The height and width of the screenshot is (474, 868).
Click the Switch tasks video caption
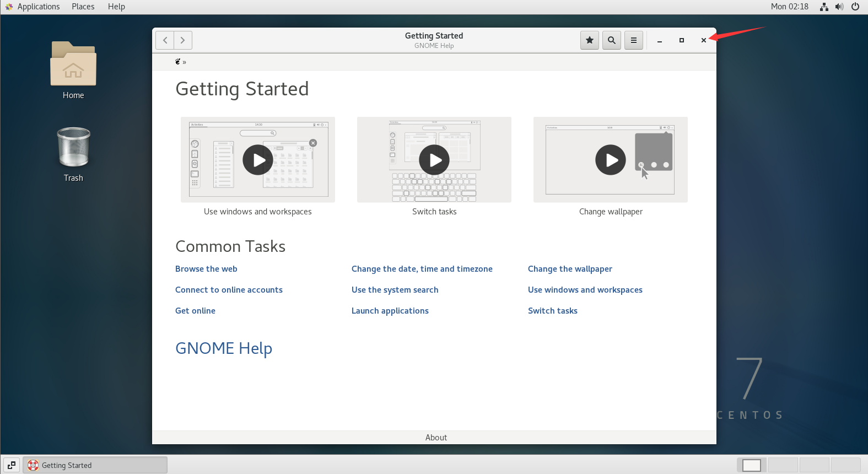[434, 212]
